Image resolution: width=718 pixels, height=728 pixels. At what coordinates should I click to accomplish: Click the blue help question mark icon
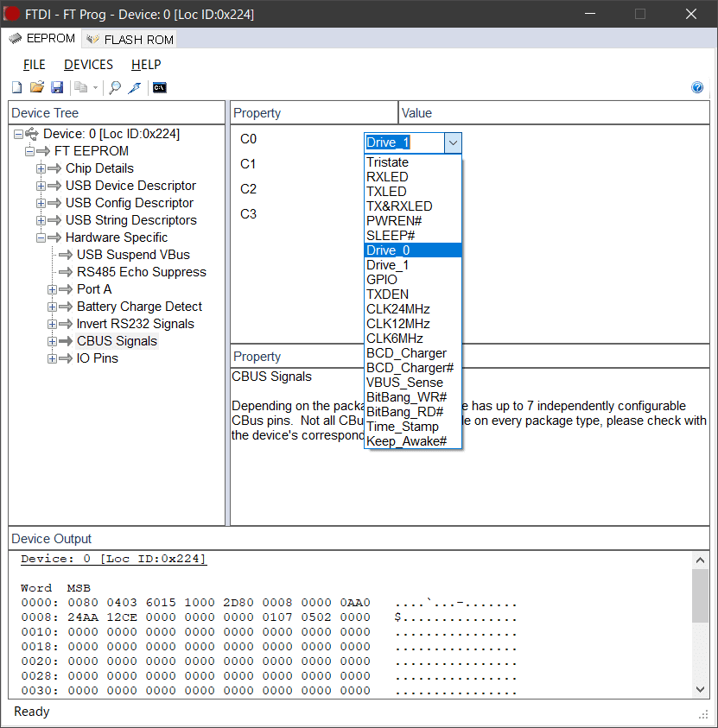tap(697, 87)
